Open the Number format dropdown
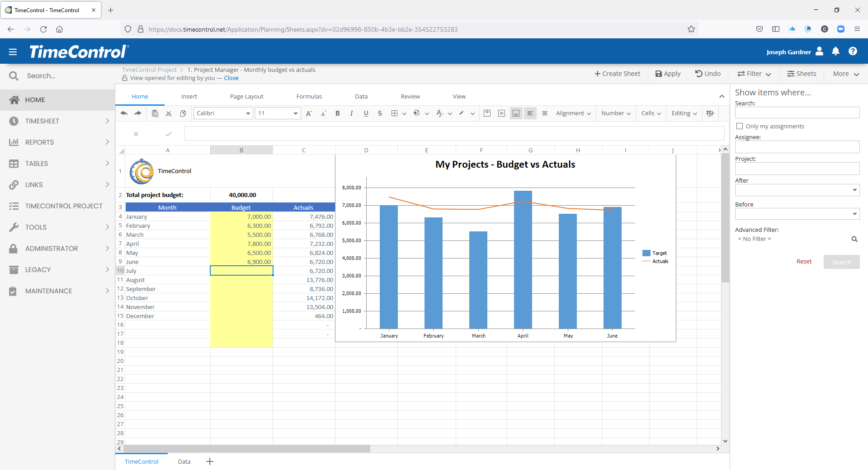This screenshot has width=868, height=470. [x=616, y=113]
